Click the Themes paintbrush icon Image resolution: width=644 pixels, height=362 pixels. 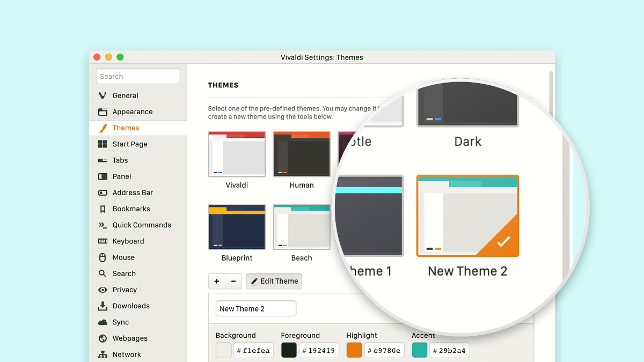pyautogui.click(x=103, y=128)
